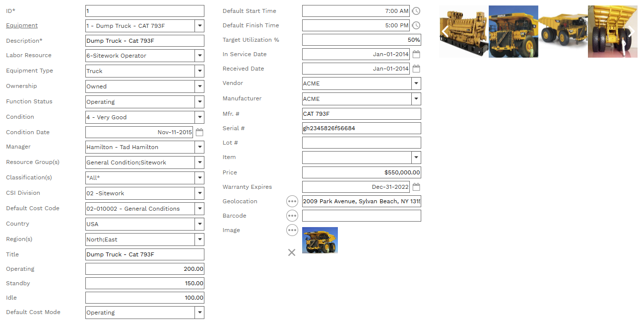Click the ellipsis button next to Image

pos(292,230)
